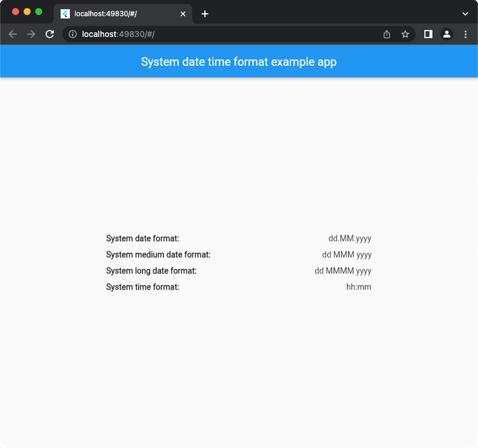This screenshot has height=448, width=478.
Task: Expand the tab search chevron
Action: coord(465,14)
